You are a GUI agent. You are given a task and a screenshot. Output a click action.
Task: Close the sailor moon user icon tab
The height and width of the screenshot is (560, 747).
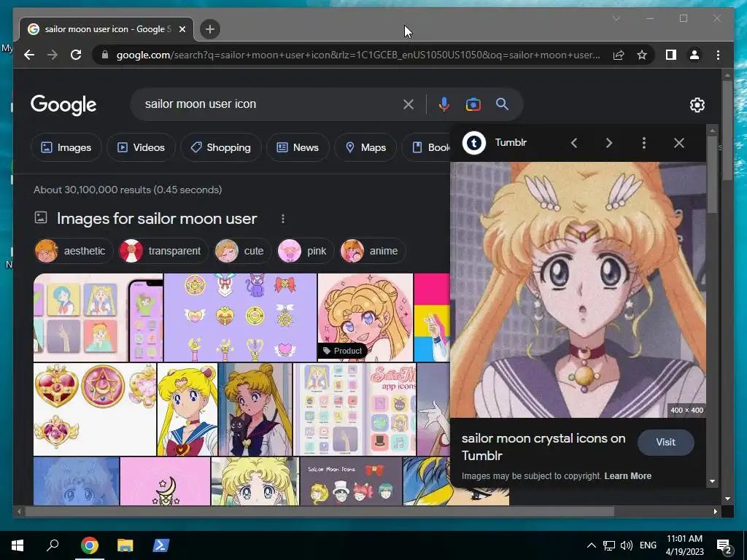182,29
